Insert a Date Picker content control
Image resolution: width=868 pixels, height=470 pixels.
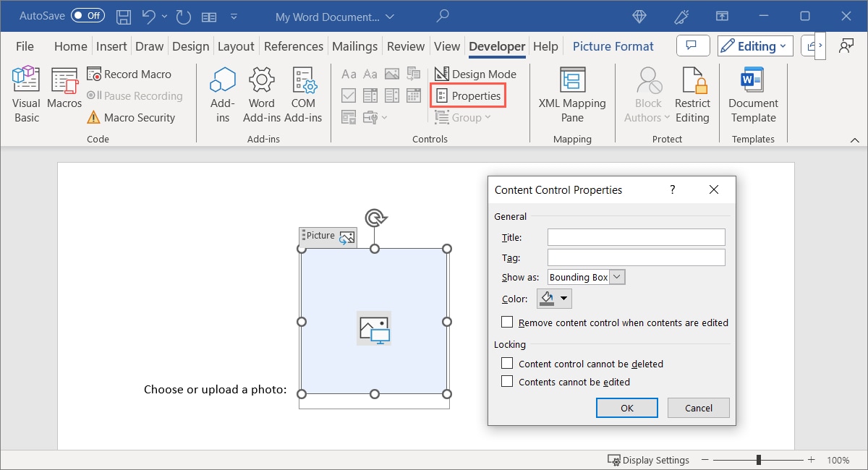coord(414,95)
